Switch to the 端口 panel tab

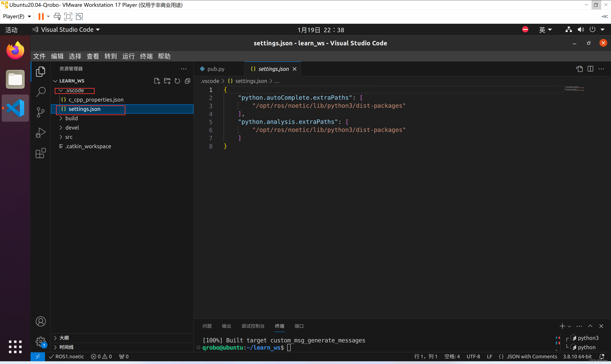[299, 326]
